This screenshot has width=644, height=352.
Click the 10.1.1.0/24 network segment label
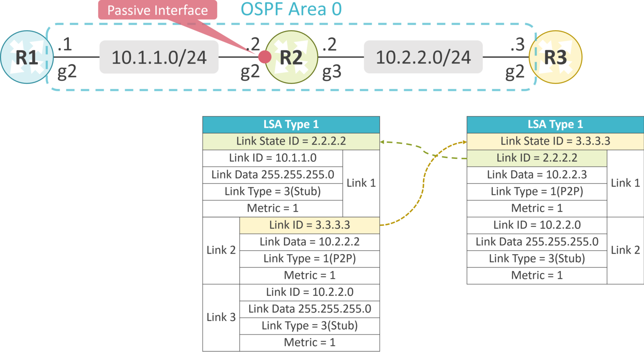(158, 58)
